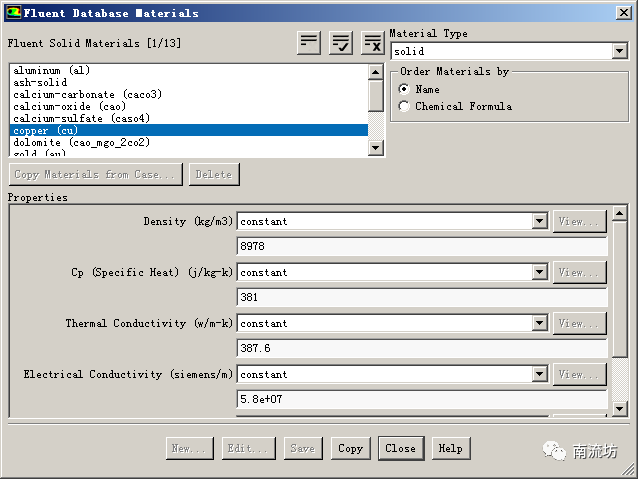
Task: Click the Save button
Action: [x=303, y=448]
